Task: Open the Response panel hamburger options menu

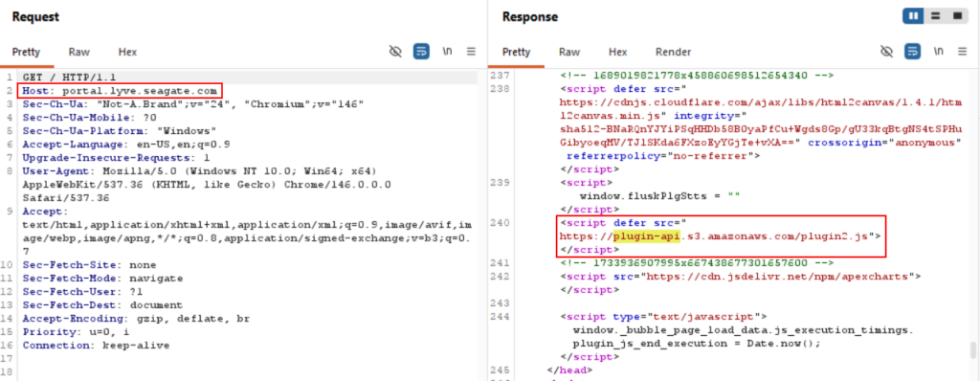Action: [x=963, y=52]
